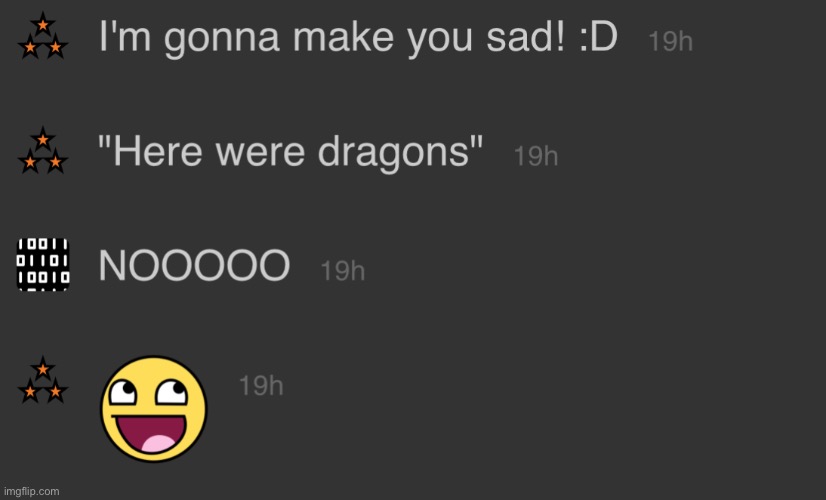Click the 19h timestamp after the first message

click(670, 41)
